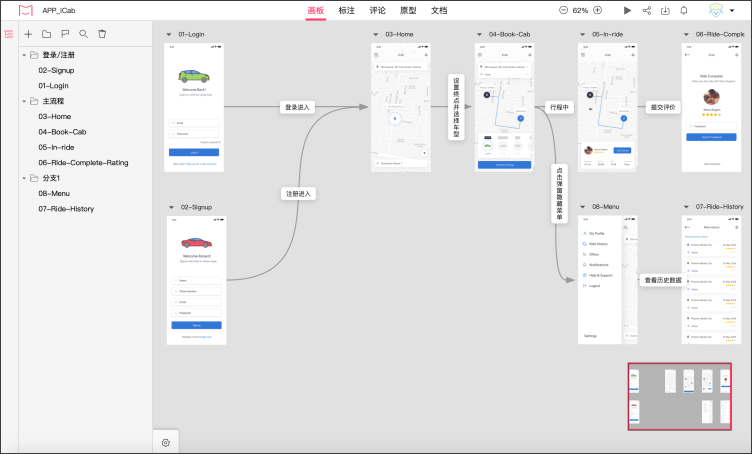Click the download icon in top bar
This screenshot has width=752, height=454.
[x=665, y=10]
